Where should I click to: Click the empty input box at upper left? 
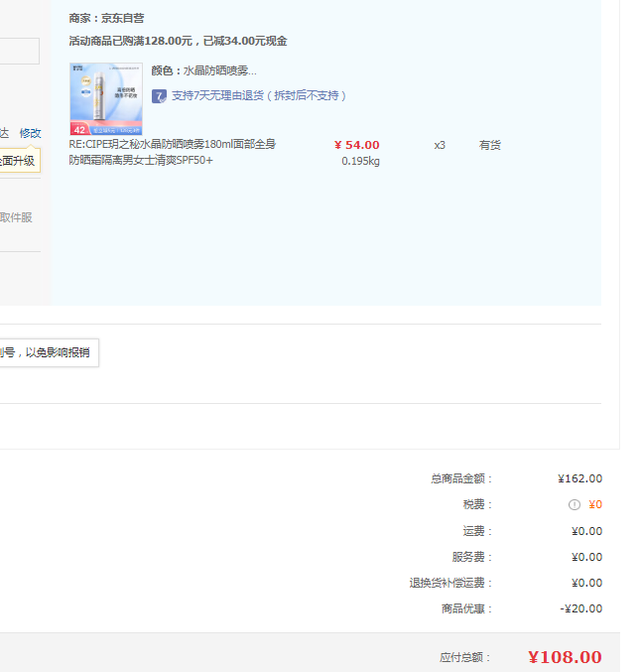[20, 51]
